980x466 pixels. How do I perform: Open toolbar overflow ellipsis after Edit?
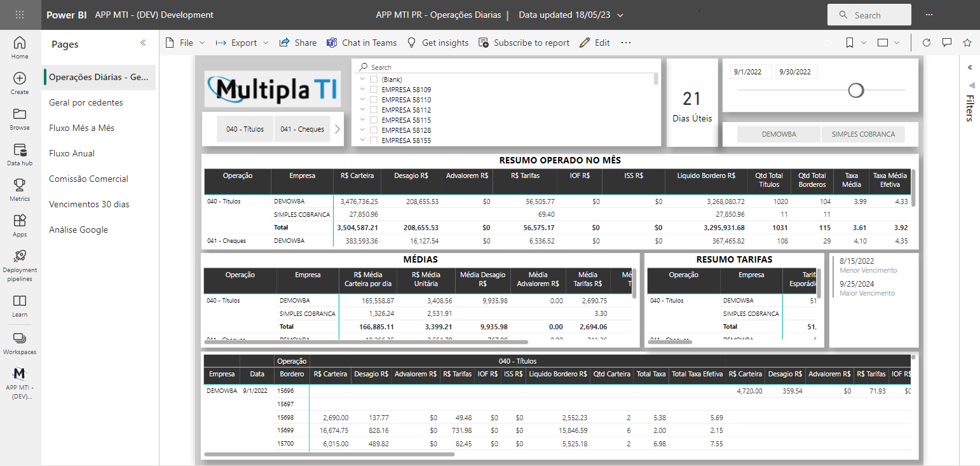pos(626,43)
